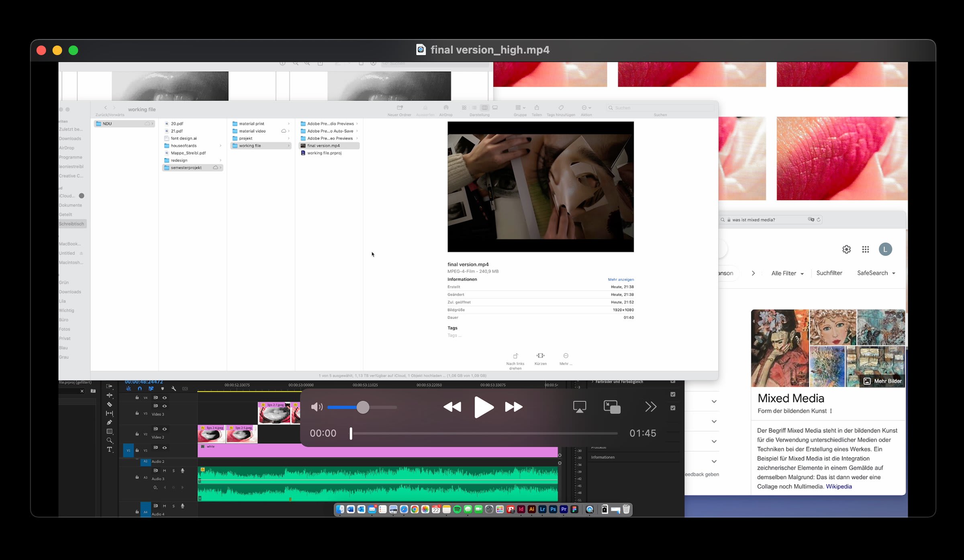
Task: Select final version.mp4 in Finder column
Action: pyautogui.click(x=323, y=146)
